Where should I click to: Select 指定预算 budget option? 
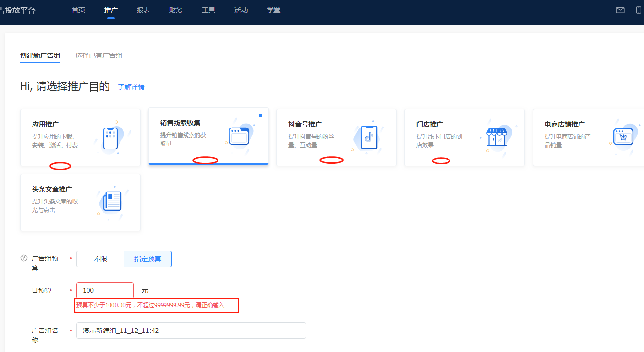pyautogui.click(x=148, y=259)
